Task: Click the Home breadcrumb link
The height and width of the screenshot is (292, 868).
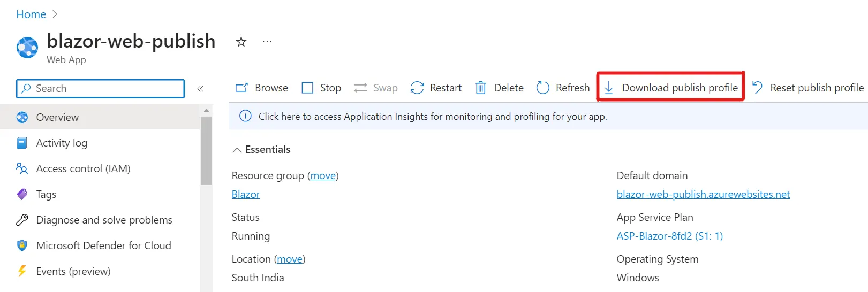Action: [31, 14]
